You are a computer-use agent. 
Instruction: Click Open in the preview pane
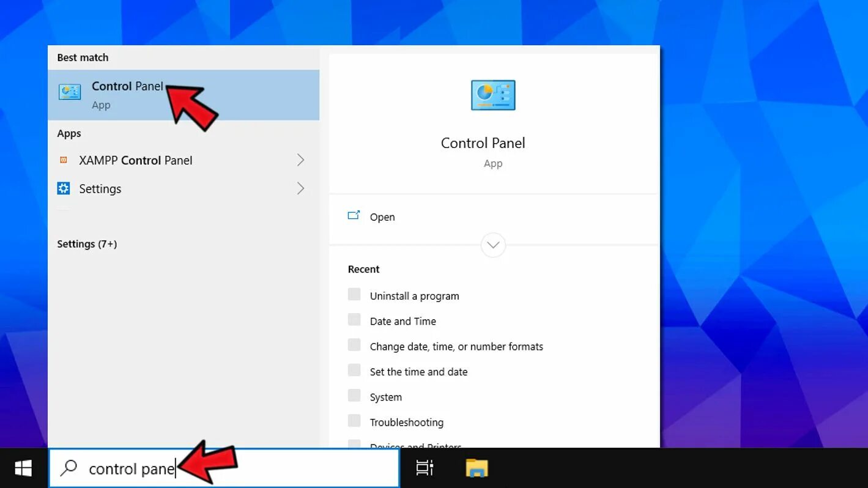382,217
